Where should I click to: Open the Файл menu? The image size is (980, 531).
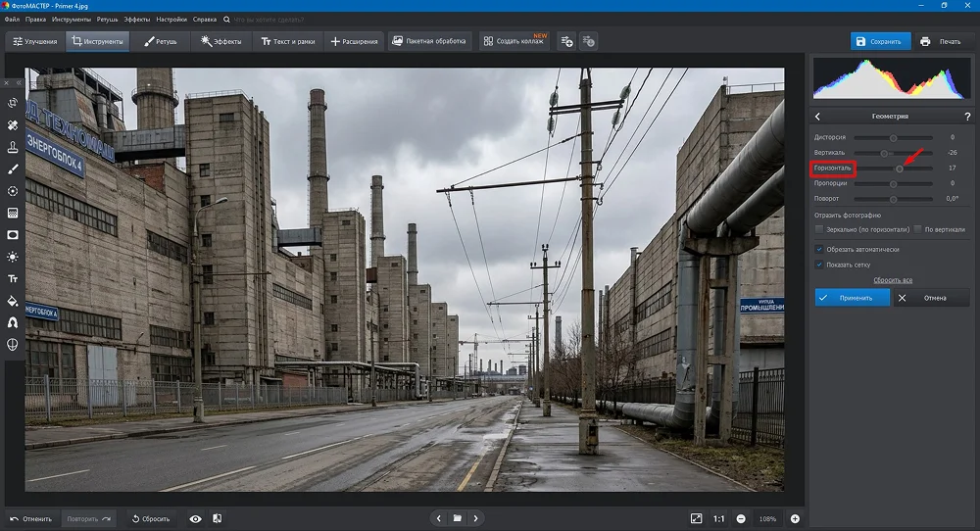click(12, 20)
